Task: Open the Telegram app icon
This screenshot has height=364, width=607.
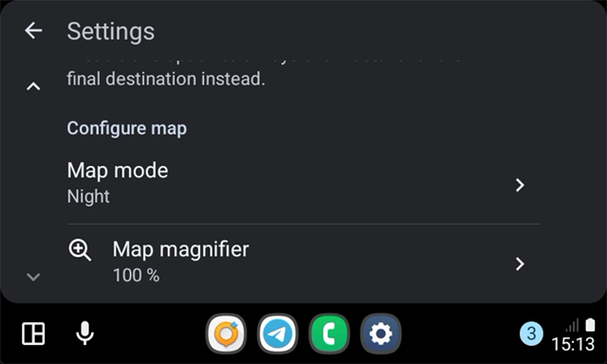Action: pyautogui.click(x=278, y=334)
